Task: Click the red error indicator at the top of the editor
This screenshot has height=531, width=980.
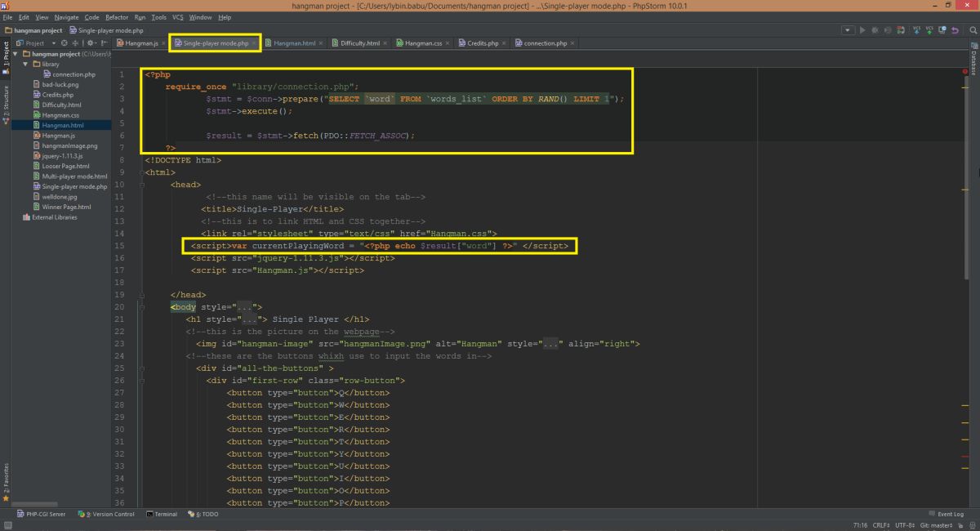Action: coord(966,72)
